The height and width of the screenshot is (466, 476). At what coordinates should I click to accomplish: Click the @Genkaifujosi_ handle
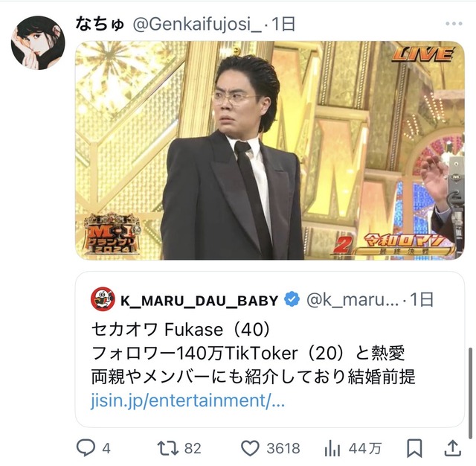tap(197, 25)
